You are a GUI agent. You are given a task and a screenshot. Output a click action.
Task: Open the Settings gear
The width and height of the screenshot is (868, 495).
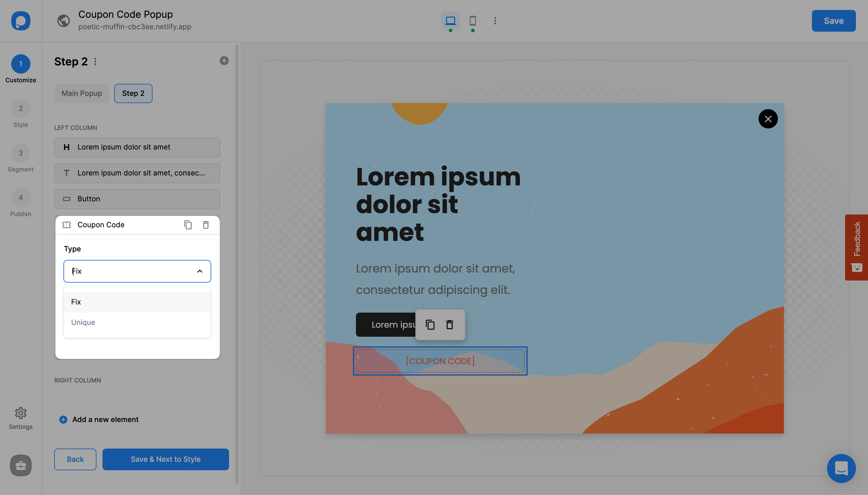pyautogui.click(x=20, y=413)
